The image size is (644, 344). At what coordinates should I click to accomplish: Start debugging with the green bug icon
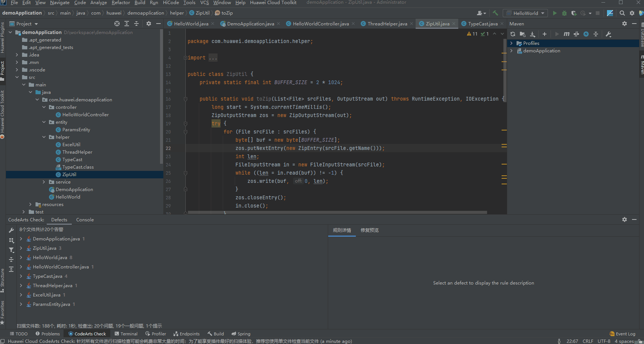564,13
